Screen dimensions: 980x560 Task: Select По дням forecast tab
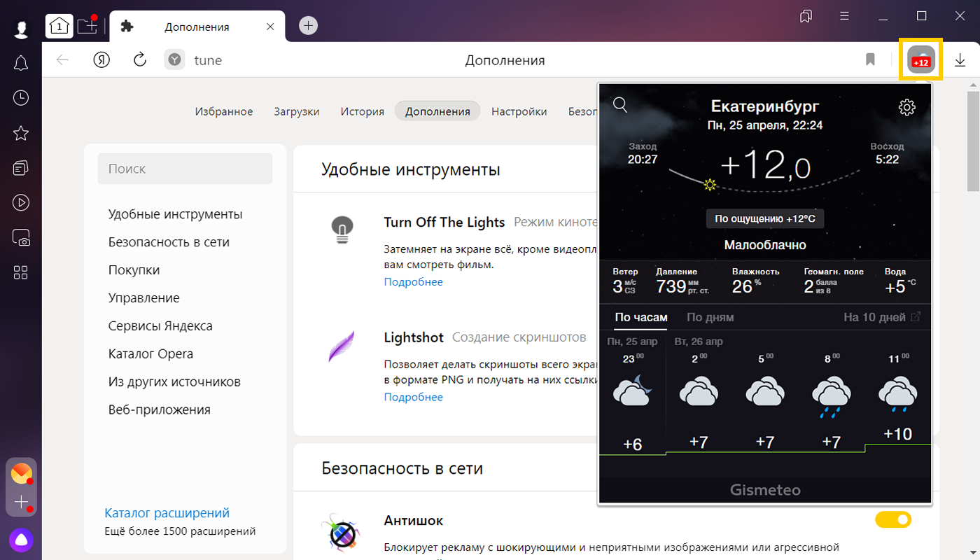[710, 317]
